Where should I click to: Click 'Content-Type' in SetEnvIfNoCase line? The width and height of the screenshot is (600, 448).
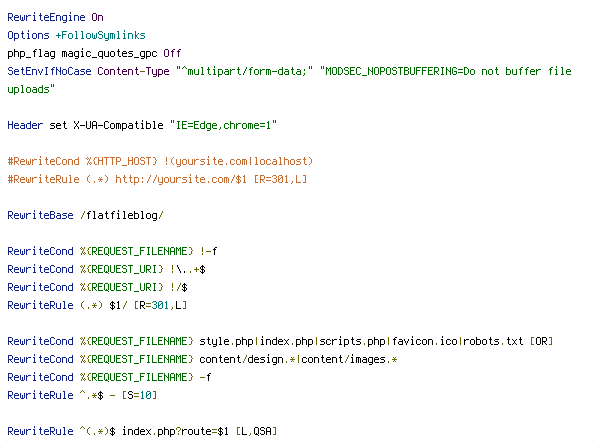(x=133, y=71)
